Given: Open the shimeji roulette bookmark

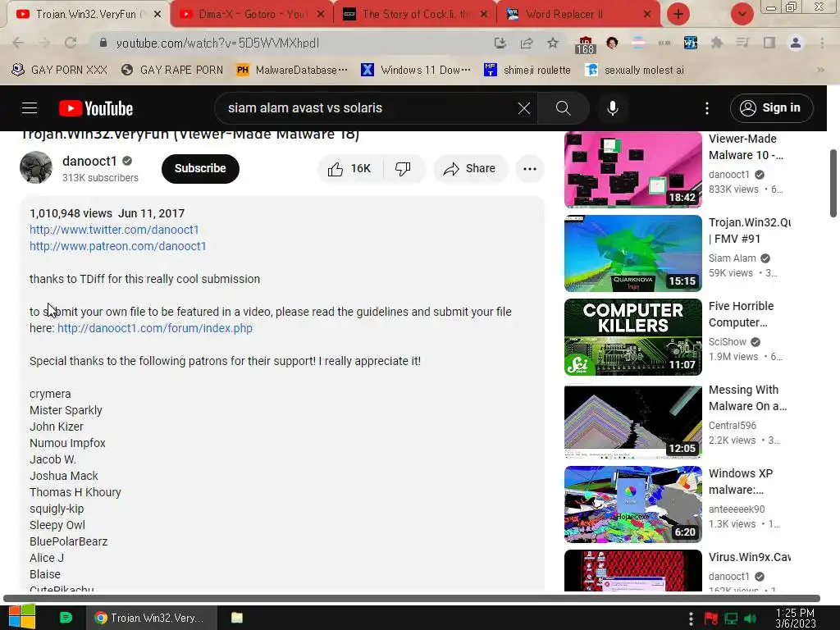Looking at the screenshot, I should point(527,70).
